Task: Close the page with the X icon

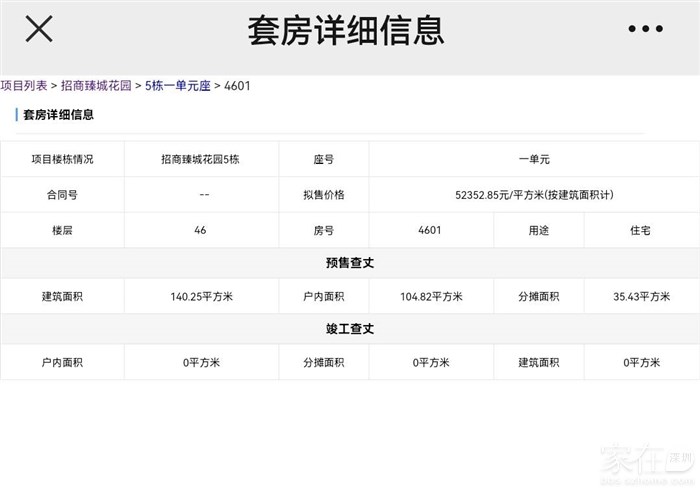Action: (39, 29)
